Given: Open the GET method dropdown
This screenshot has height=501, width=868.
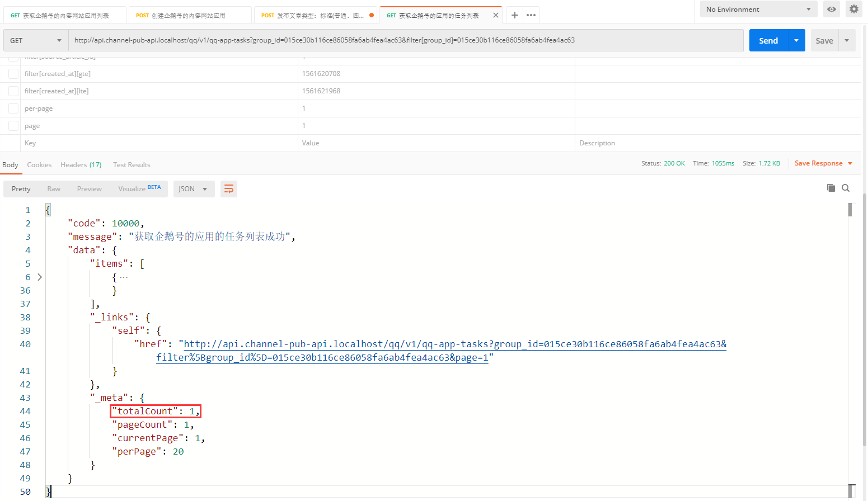Looking at the screenshot, I should tap(36, 40).
